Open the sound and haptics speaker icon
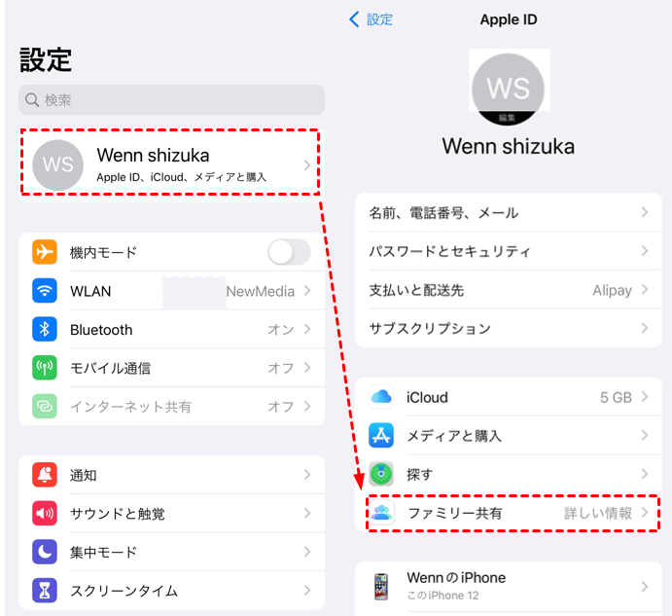This screenshot has width=672, height=616. [x=45, y=513]
